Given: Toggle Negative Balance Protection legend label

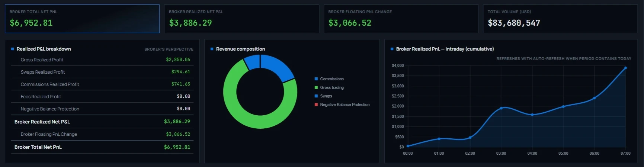Looking at the screenshot, I should (345, 105).
